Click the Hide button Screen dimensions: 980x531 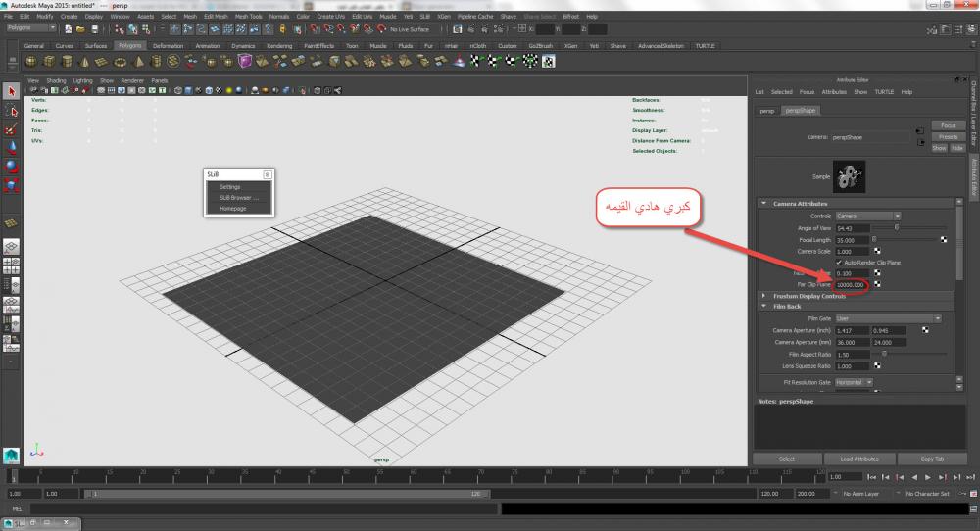(x=957, y=148)
